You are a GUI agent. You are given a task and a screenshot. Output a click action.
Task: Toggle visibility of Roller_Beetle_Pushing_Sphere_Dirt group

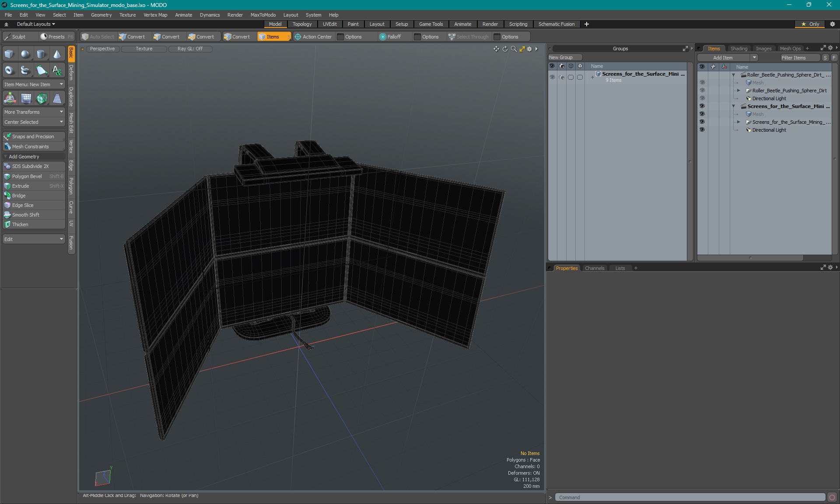click(702, 91)
